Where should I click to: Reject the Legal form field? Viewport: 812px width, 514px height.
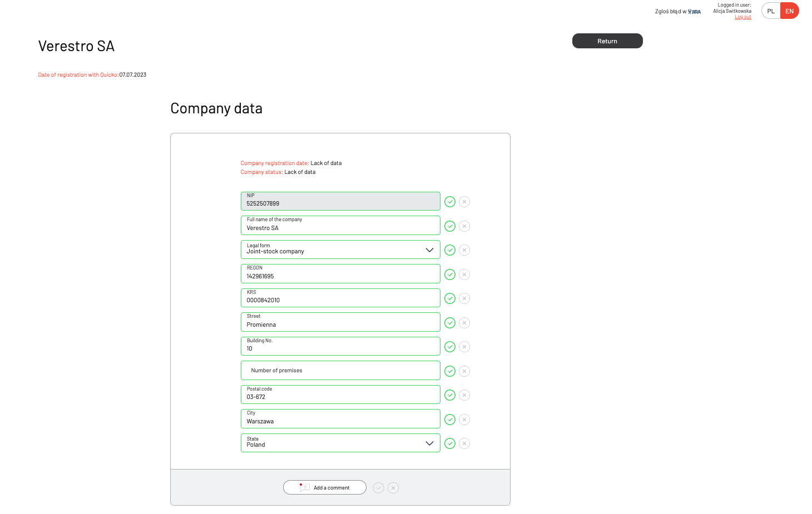[x=464, y=250]
